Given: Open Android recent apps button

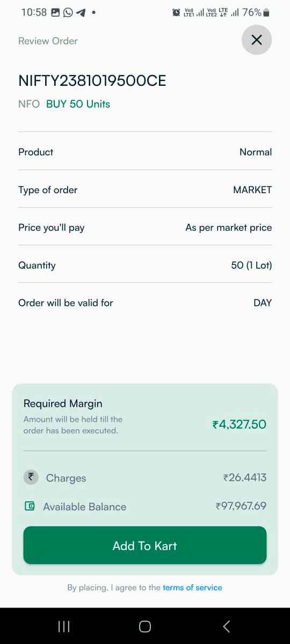Looking at the screenshot, I should 63,626.
